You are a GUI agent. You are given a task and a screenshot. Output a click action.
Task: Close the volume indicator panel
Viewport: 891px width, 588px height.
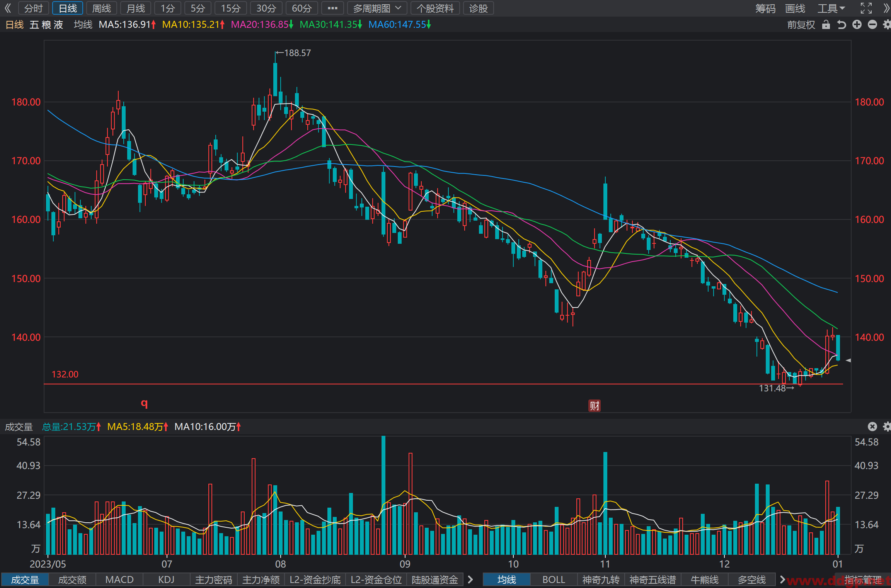(872, 427)
